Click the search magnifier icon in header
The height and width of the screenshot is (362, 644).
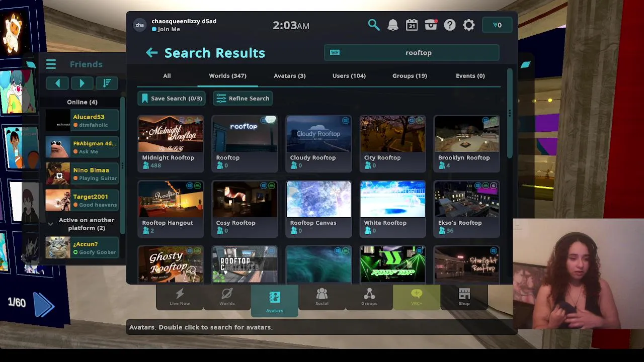[x=373, y=25]
